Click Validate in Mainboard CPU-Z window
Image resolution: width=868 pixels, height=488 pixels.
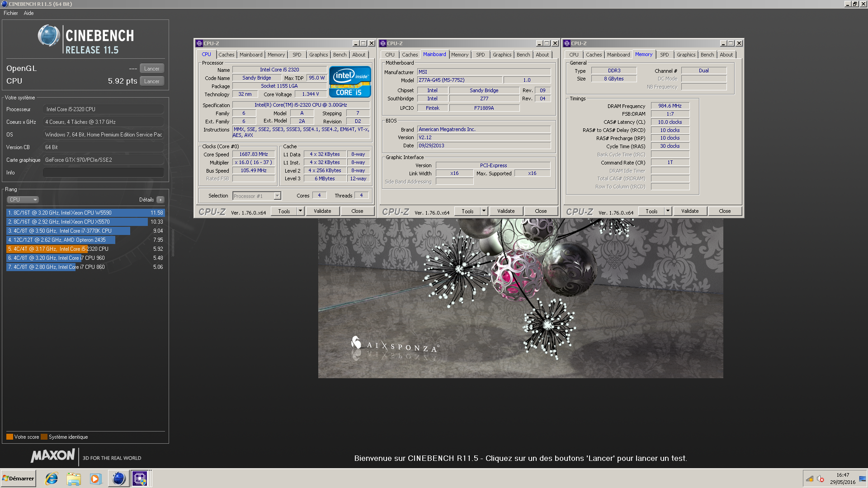[x=506, y=211]
